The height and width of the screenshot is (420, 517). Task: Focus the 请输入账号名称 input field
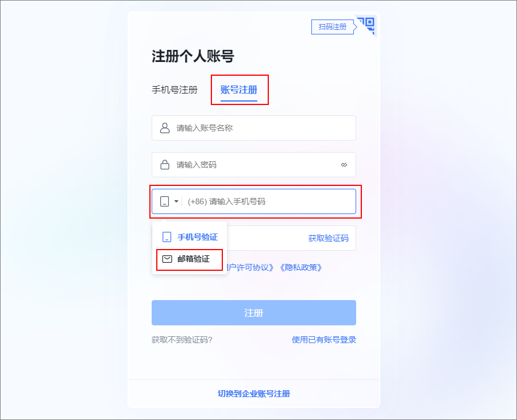pos(253,128)
